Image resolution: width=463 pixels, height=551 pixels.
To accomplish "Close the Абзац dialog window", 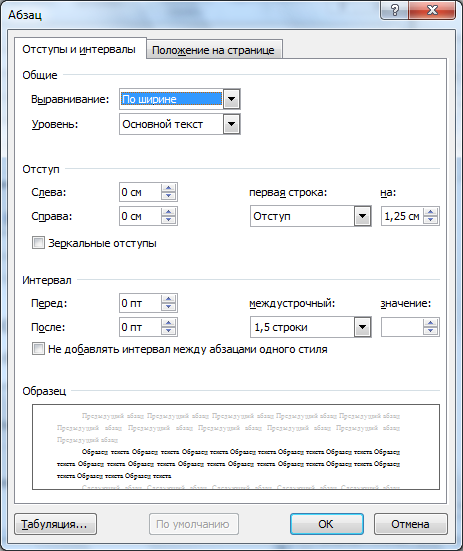I will click(432, 10).
